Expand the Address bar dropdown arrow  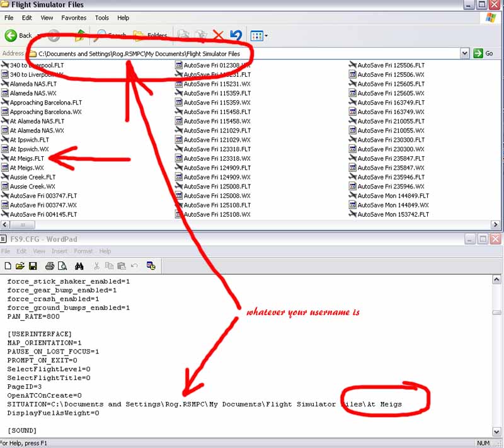[465, 54]
